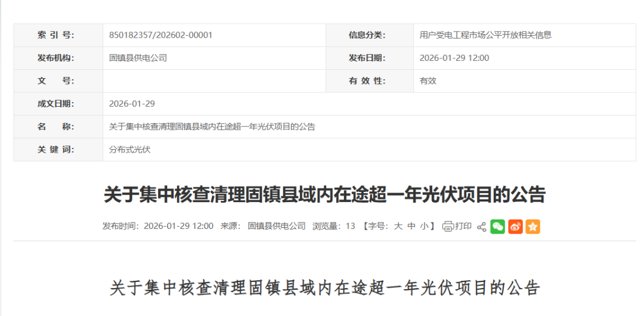Screen dimensions: 644x316
Task: Click the bold main announcement headline
Action: pyautogui.click(x=324, y=194)
